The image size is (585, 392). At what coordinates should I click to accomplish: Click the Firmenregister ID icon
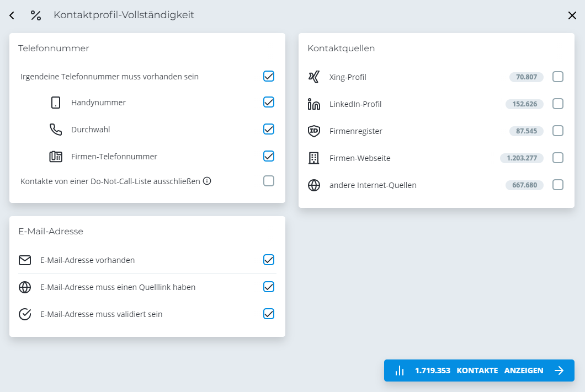point(313,131)
